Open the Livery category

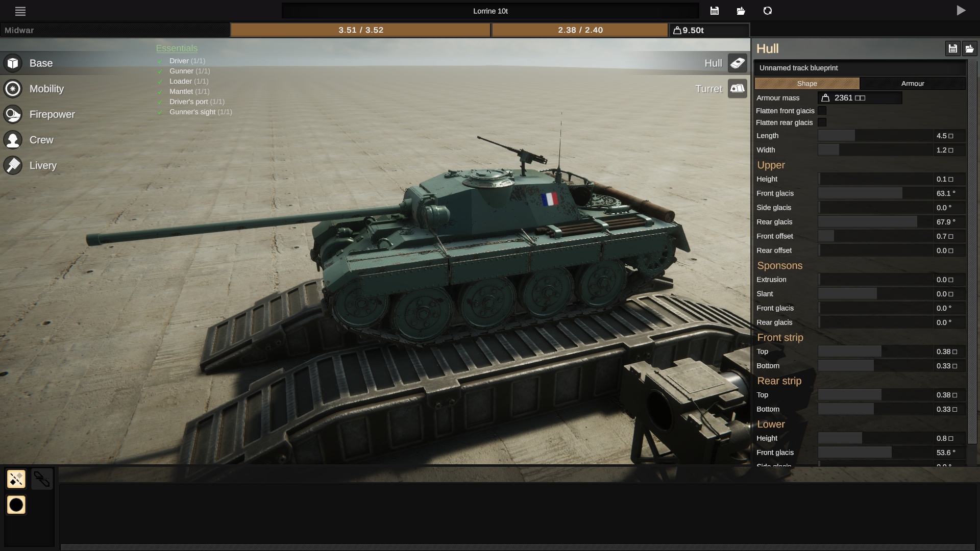coord(42,165)
